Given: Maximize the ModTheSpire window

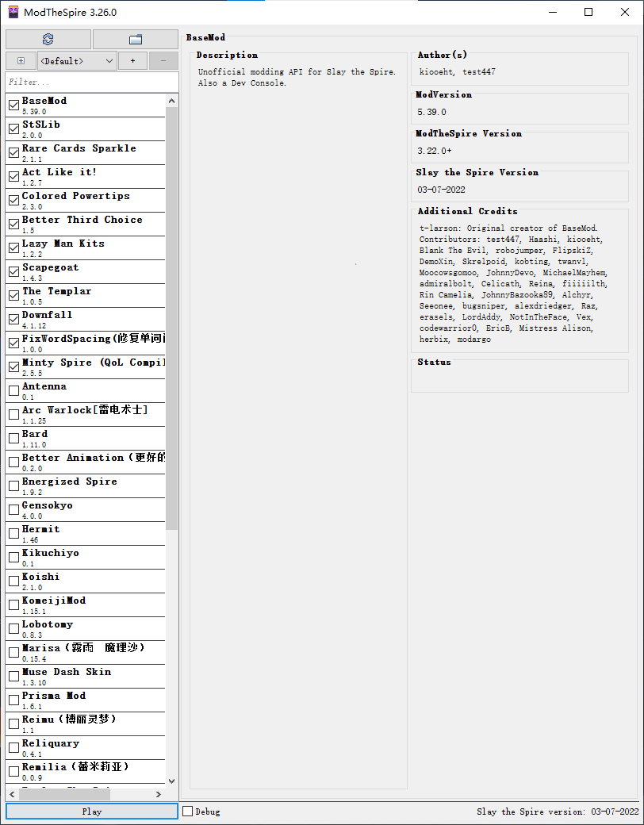Looking at the screenshot, I should [x=588, y=12].
